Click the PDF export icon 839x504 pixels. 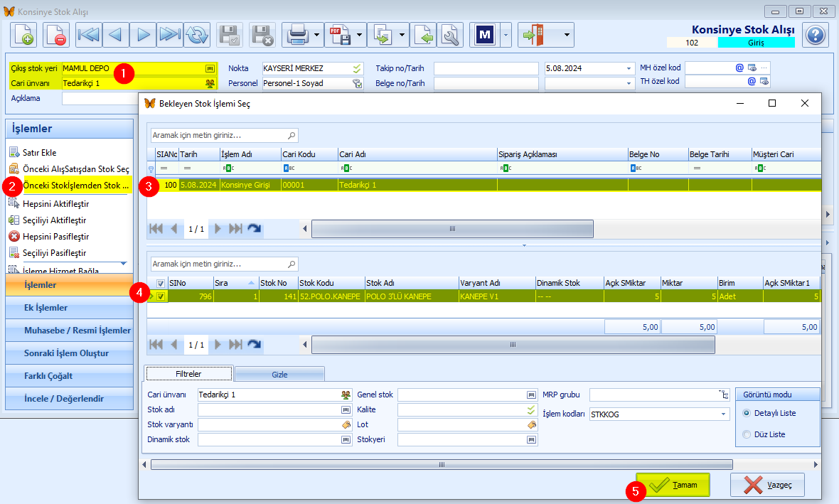pos(341,36)
